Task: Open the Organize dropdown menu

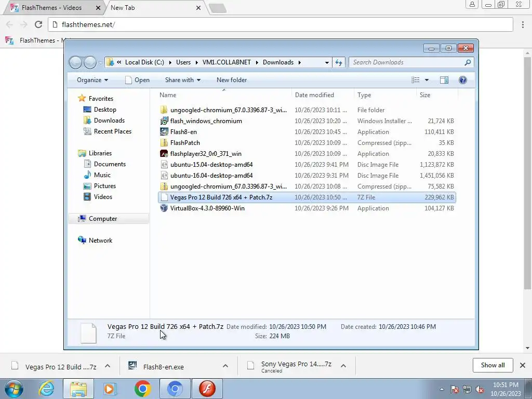Action: [92, 80]
